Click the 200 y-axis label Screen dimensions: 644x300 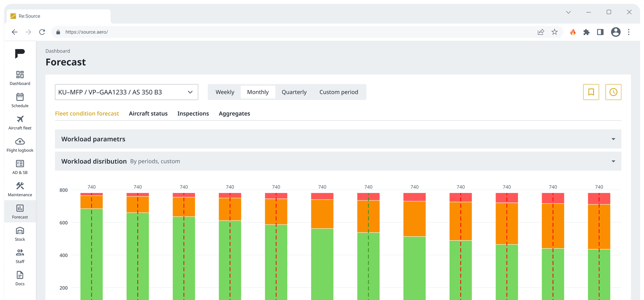click(x=63, y=288)
